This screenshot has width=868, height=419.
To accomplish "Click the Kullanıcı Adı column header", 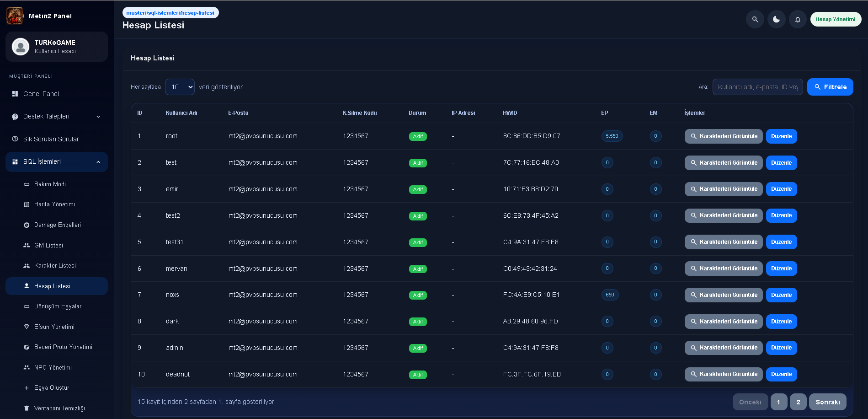I will [181, 113].
